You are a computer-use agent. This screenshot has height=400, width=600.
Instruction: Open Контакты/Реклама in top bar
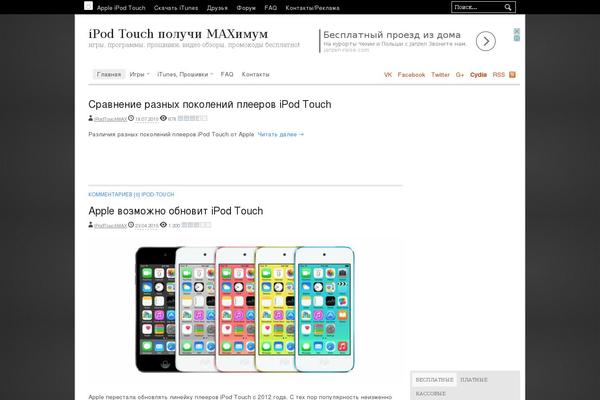point(312,8)
